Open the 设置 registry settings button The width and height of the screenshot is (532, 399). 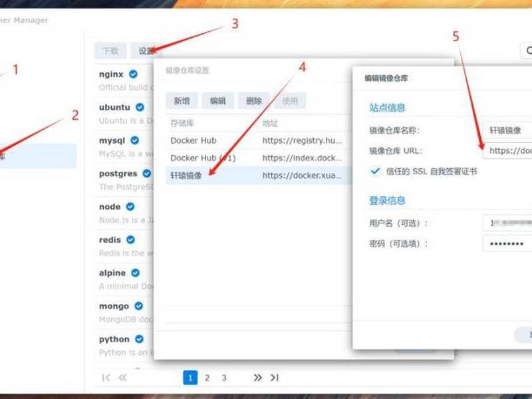tap(146, 51)
